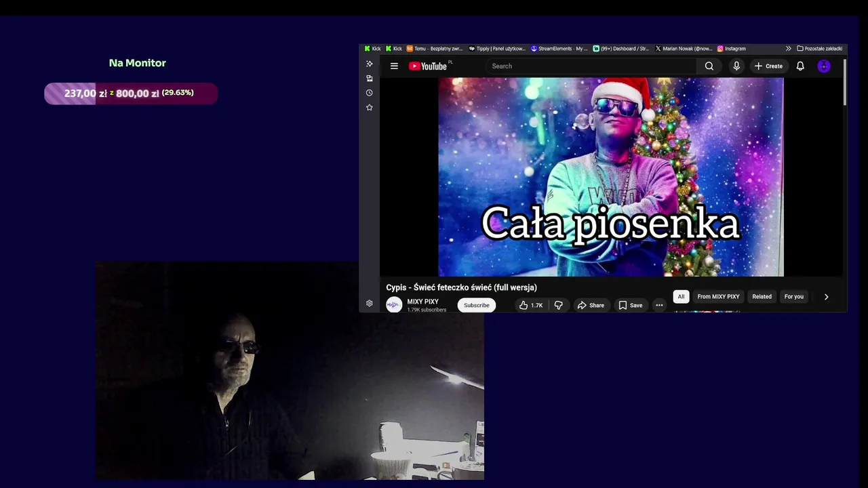The height and width of the screenshot is (488, 868).
Task: Click the Share button
Action: point(591,305)
